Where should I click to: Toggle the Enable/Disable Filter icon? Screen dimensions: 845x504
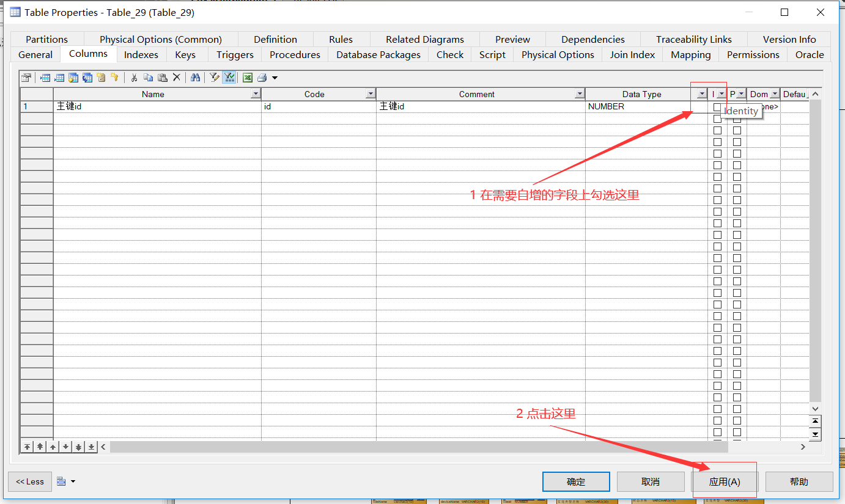pos(229,78)
